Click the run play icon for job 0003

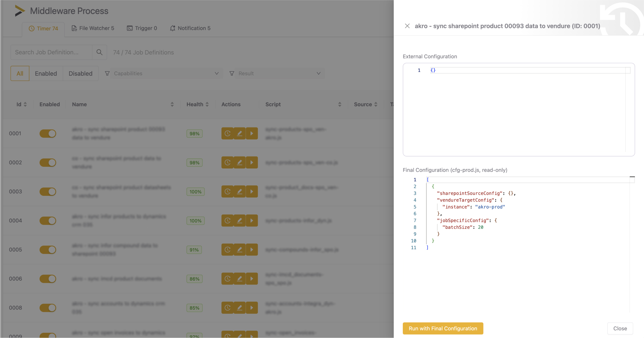pyautogui.click(x=252, y=192)
